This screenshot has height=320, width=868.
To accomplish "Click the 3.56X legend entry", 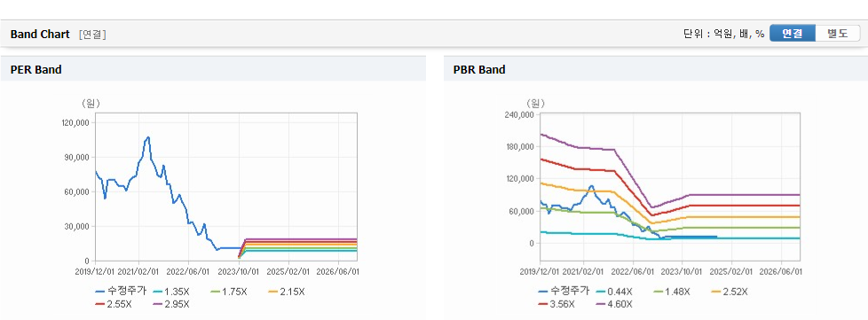I will click(x=556, y=304).
